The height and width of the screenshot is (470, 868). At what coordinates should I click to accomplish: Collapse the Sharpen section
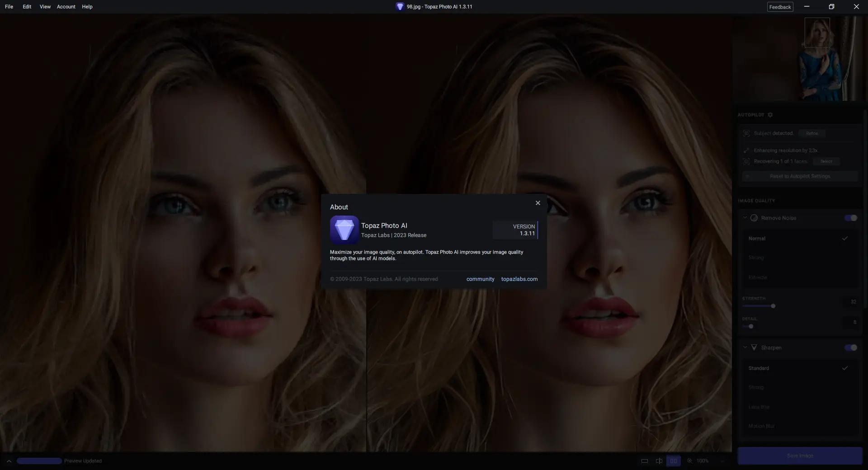[x=745, y=348]
